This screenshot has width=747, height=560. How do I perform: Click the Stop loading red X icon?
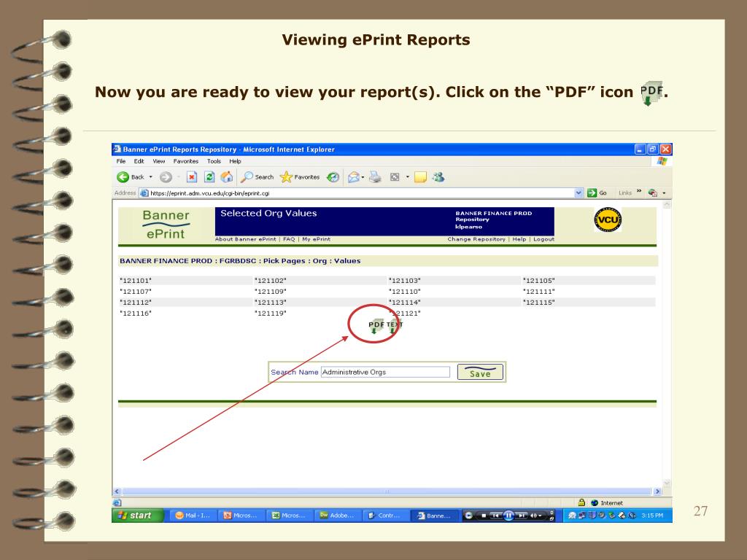192,177
